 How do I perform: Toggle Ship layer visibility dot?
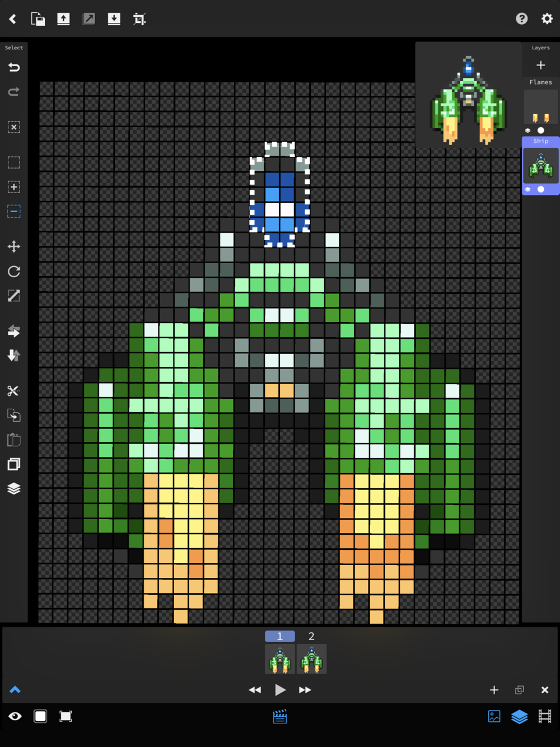541,189
